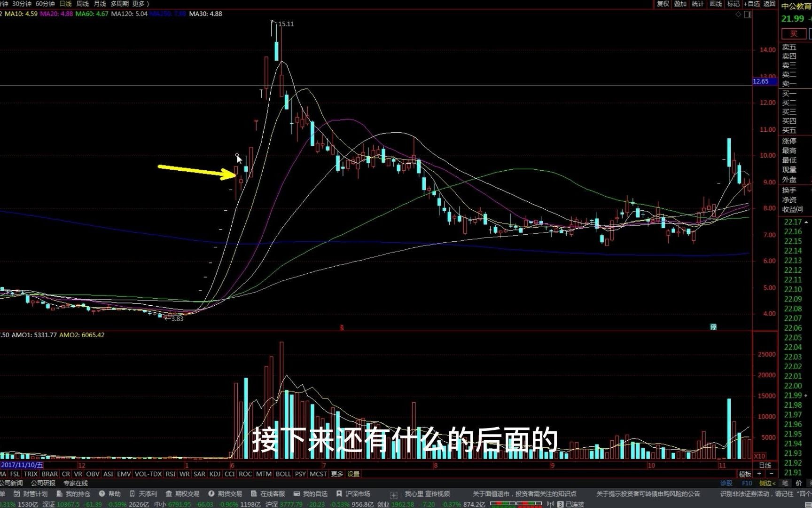Click the connection signal icon in status bar
Viewport: 812px width, 508px height.
pyautogui.click(x=550, y=504)
